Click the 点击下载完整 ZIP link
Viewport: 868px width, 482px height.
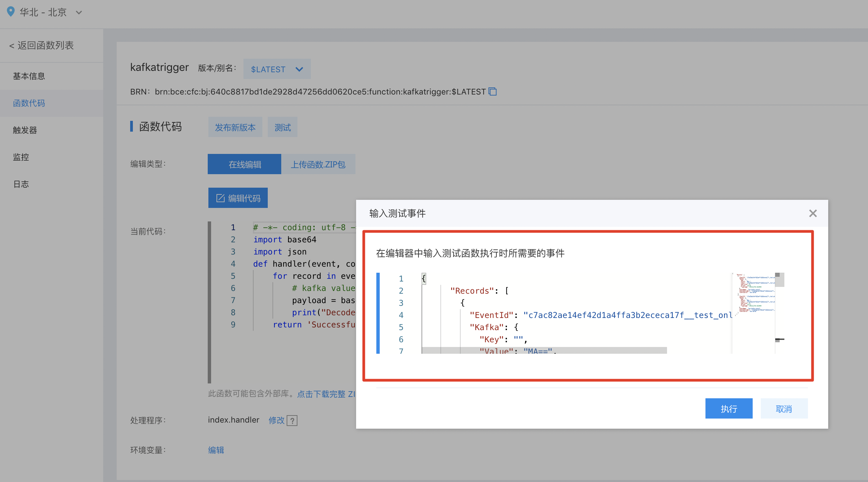click(326, 394)
